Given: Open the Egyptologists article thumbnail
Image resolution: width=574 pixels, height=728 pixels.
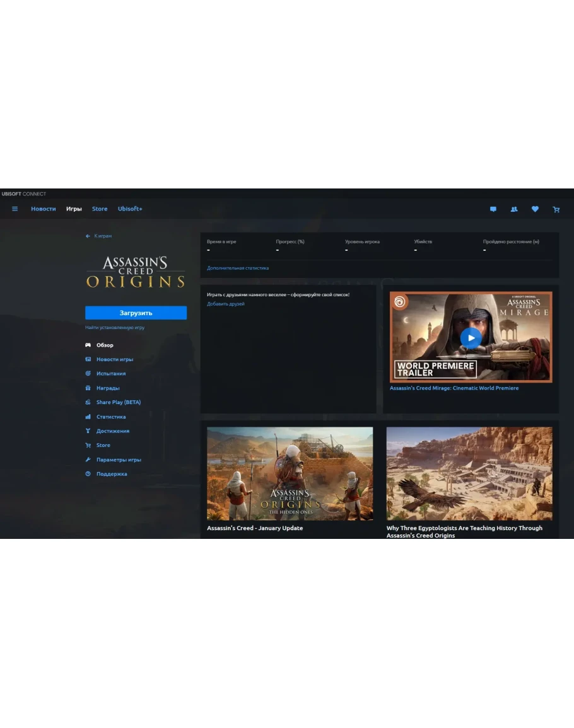Looking at the screenshot, I should pyautogui.click(x=469, y=473).
